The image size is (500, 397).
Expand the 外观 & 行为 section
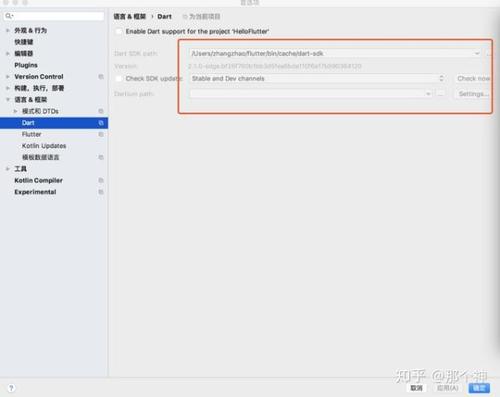click(7, 30)
